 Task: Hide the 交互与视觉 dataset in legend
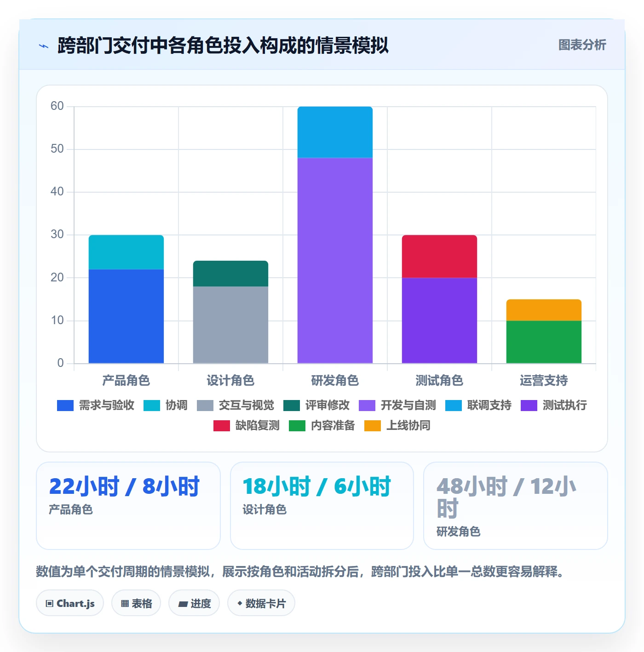(236, 406)
